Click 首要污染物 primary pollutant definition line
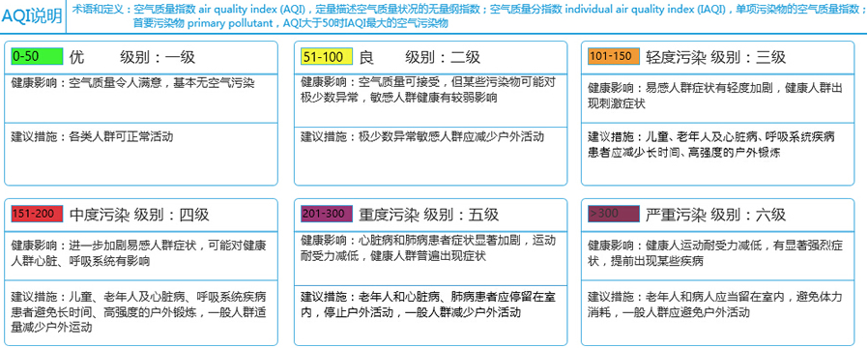 pos(291,23)
